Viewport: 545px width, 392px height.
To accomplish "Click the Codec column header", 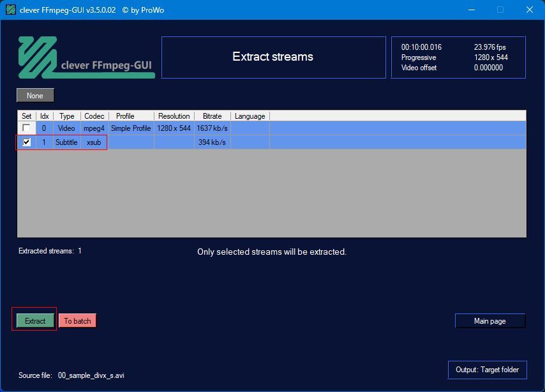I will 94,116.
